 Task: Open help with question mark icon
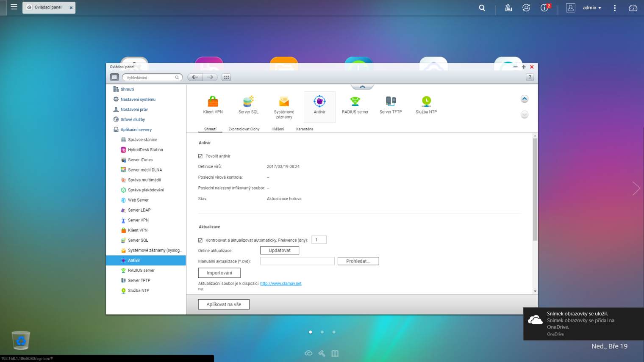(x=530, y=77)
